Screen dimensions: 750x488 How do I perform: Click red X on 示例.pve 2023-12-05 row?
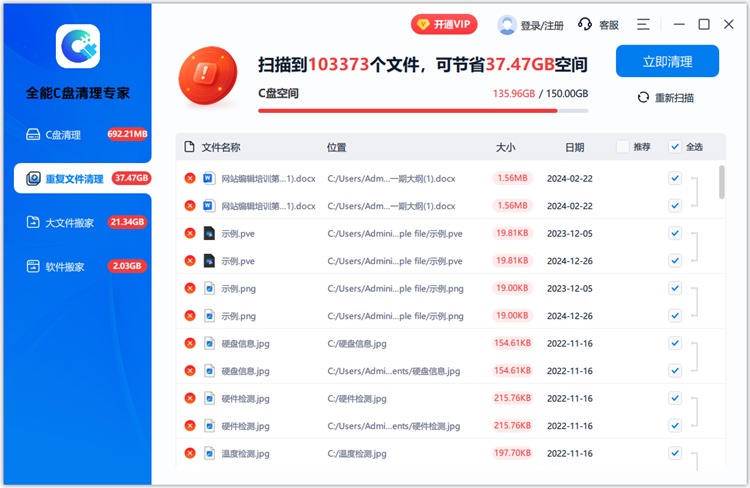[190, 233]
